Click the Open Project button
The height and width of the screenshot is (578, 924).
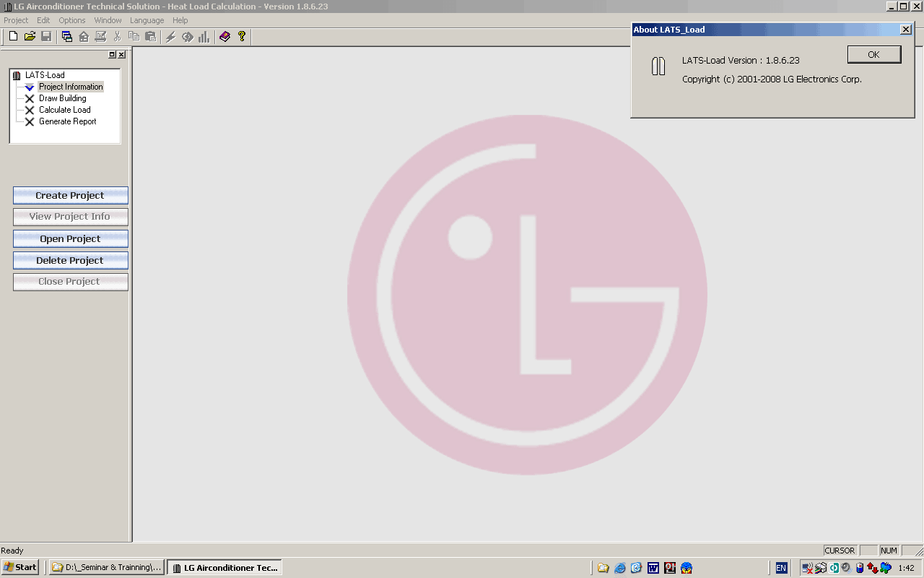[x=71, y=239]
